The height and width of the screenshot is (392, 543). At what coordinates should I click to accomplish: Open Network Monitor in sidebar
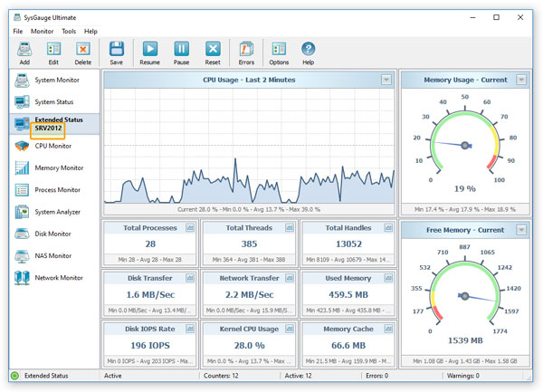(x=54, y=278)
